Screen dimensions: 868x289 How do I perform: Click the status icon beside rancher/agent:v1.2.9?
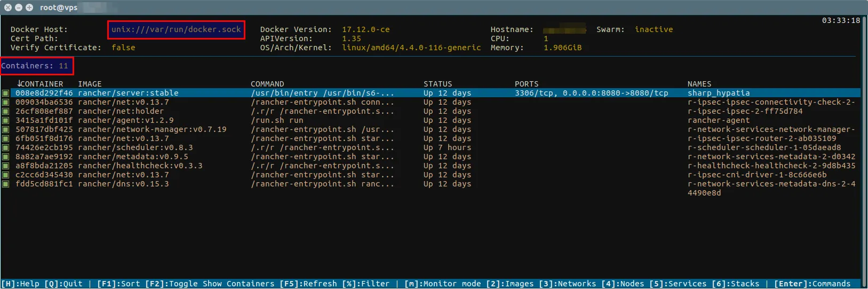coord(6,121)
